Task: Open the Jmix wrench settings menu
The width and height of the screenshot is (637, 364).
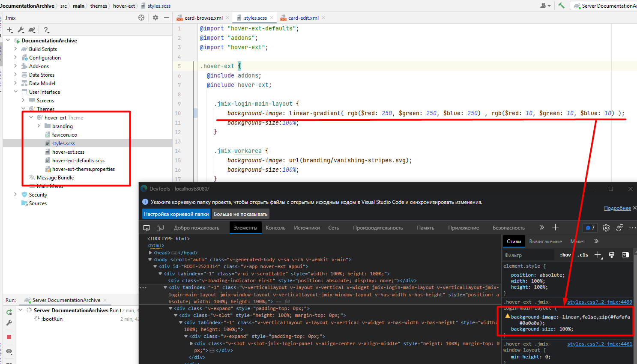Action: tap(21, 30)
